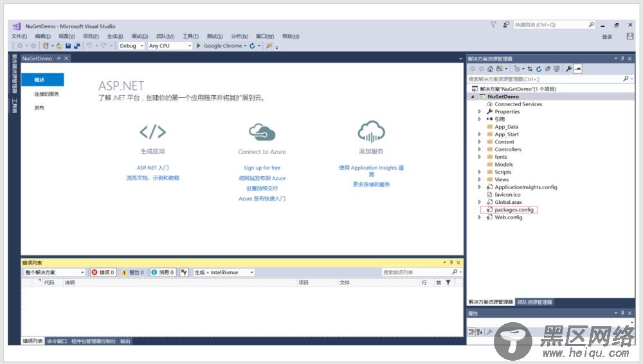643x364 pixels.
Task: Toggle the 错误 0 errors filter
Action: 104,272
